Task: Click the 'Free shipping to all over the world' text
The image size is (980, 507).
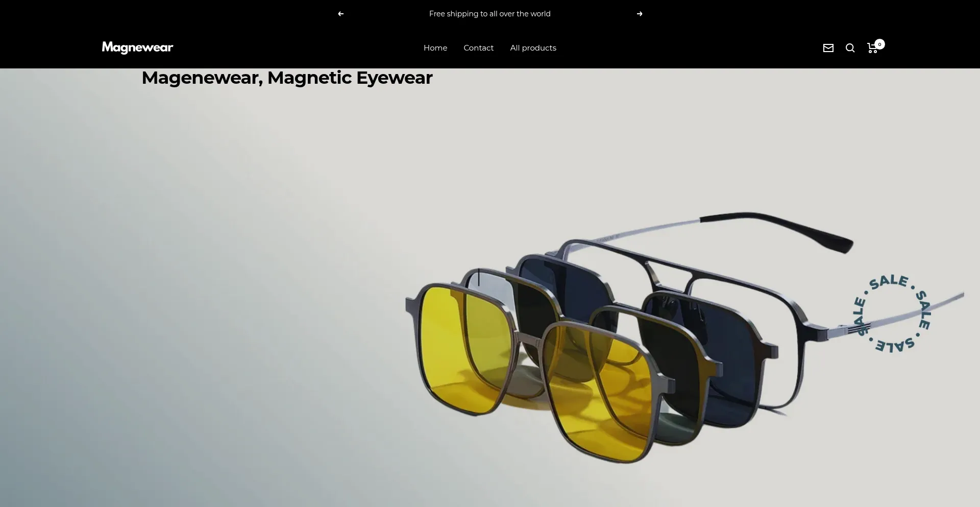Action: click(490, 14)
